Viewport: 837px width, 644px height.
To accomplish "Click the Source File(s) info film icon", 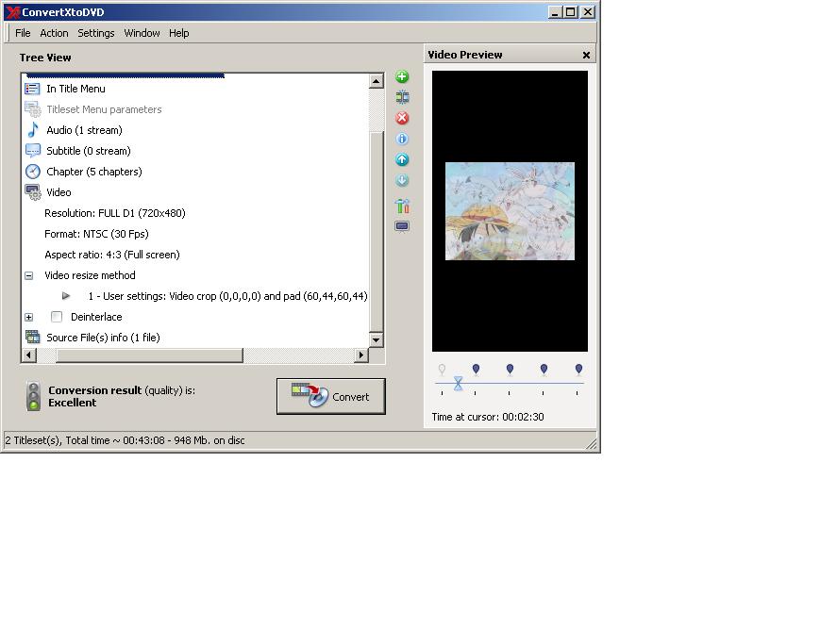I will coord(33,337).
